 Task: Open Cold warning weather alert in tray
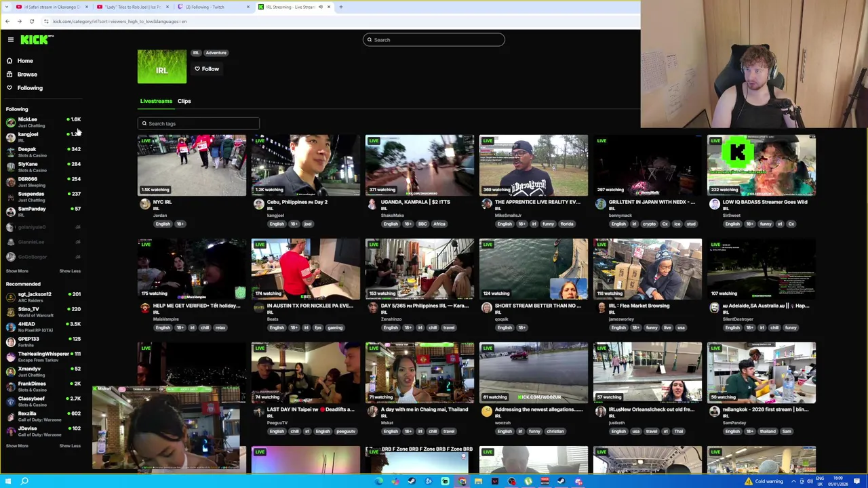(764, 481)
